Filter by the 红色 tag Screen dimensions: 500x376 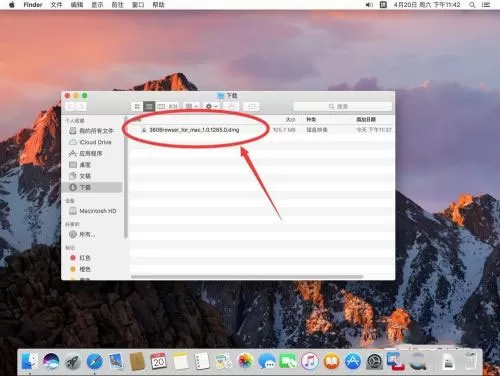pyautogui.click(x=92, y=258)
